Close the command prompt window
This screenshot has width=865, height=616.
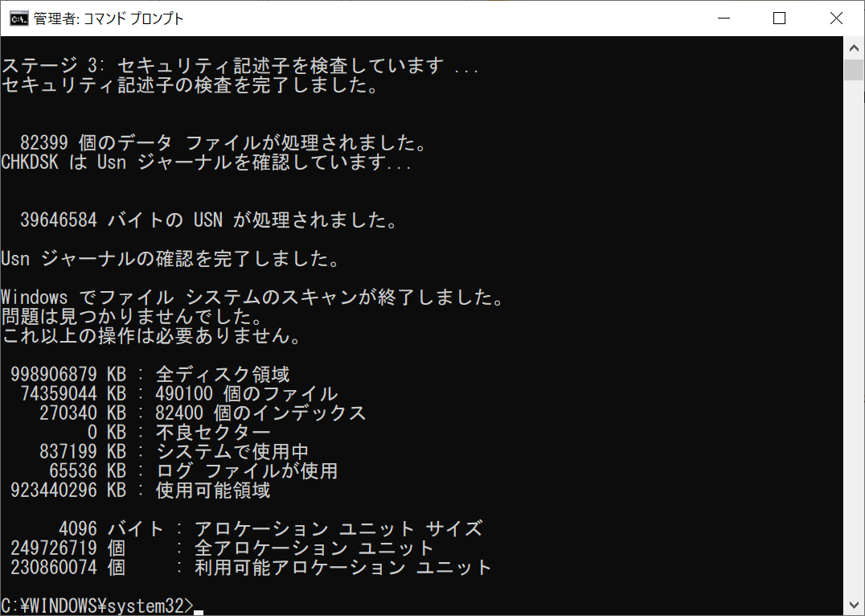(836, 18)
